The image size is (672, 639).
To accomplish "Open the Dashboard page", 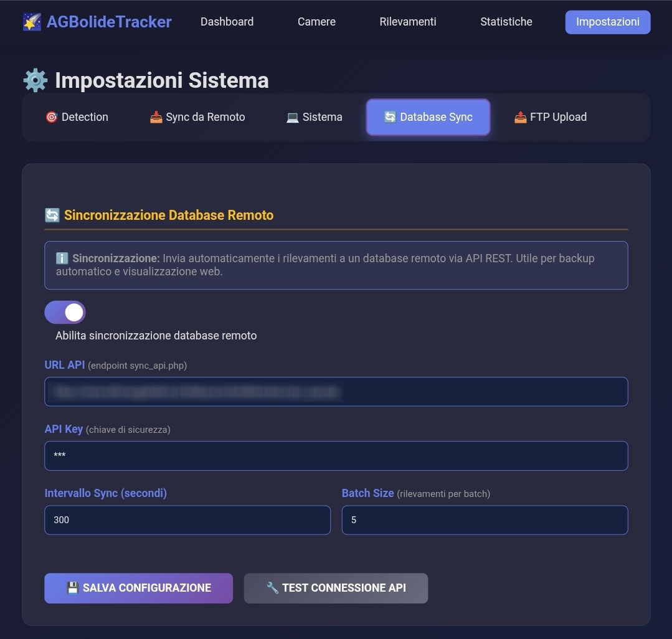I will (227, 22).
